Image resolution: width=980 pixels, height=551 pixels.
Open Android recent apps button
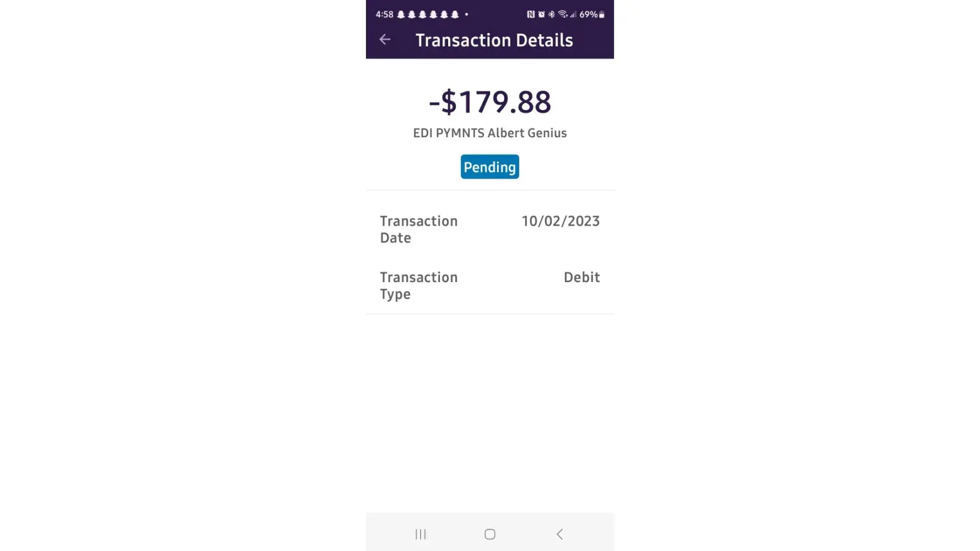pyautogui.click(x=421, y=534)
